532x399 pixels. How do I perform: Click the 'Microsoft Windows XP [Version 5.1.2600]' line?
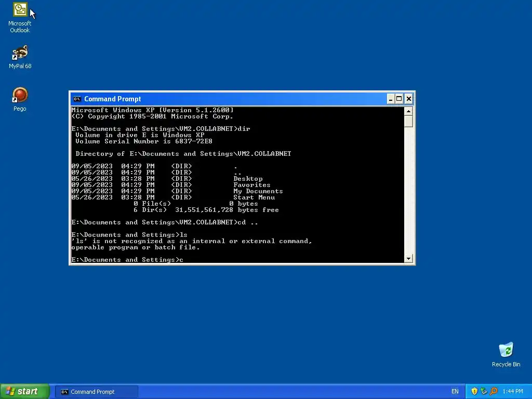[x=152, y=110]
